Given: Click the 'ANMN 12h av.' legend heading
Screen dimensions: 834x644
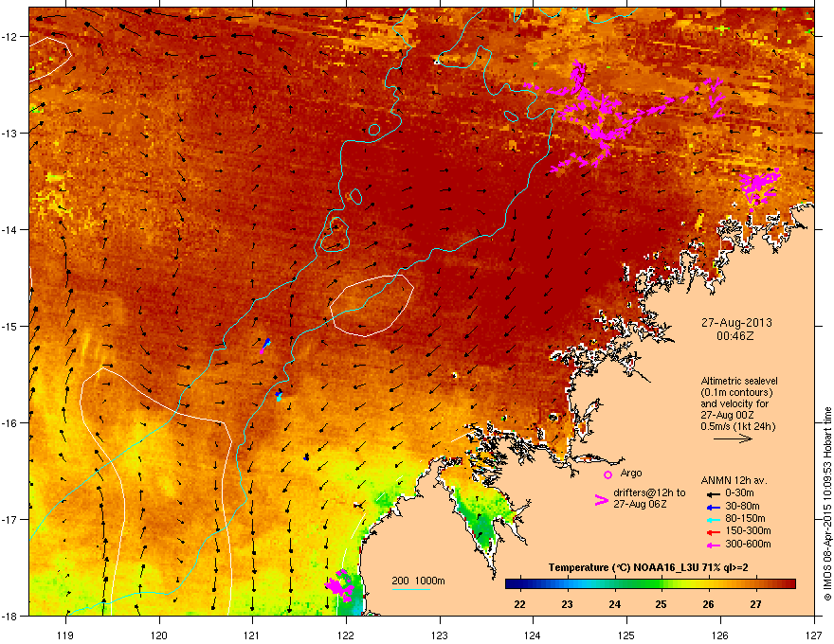Looking at the screenshot, I should (734, 480).
